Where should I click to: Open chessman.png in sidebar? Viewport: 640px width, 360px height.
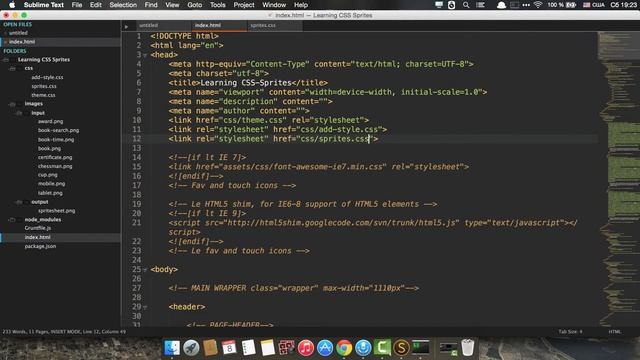[55, 166]
